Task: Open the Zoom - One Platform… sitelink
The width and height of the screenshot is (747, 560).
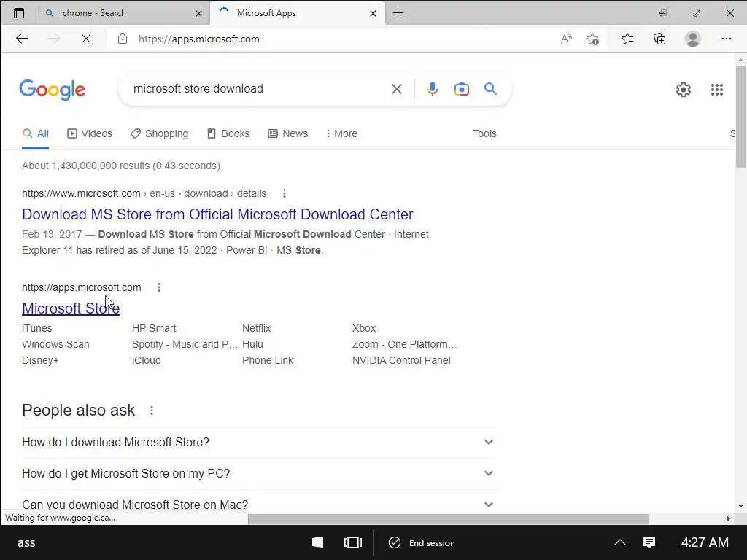Action: click(x=404, y=344)
